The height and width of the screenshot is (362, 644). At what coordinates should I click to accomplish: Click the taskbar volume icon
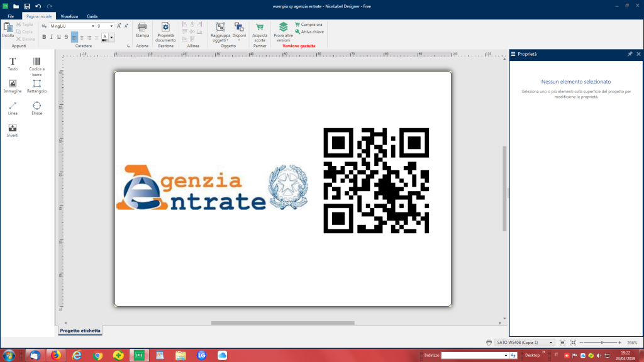click(x=599, y=356)
